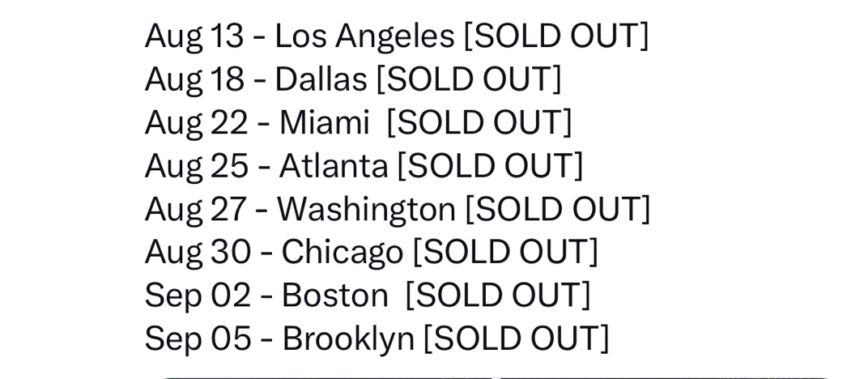Select the SOLD OUT label beside Washington
Screen dimensions: 868x379
pos(557,209)
